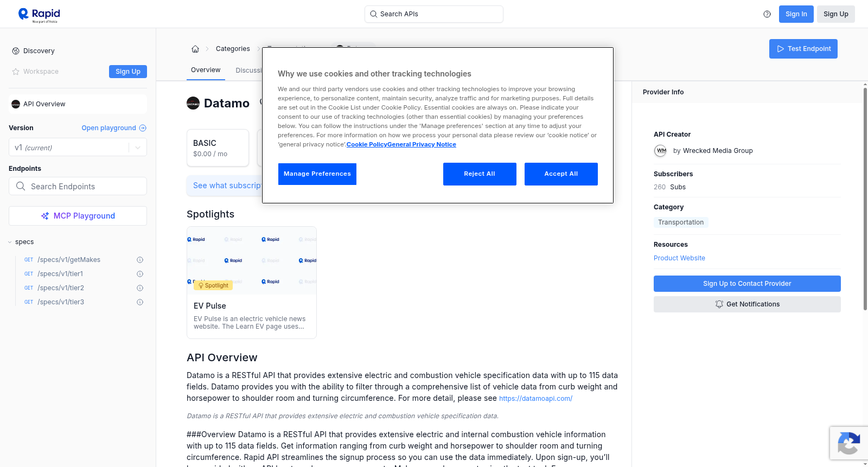
Task: Open the Cookie Policy link
Action: 367,144
